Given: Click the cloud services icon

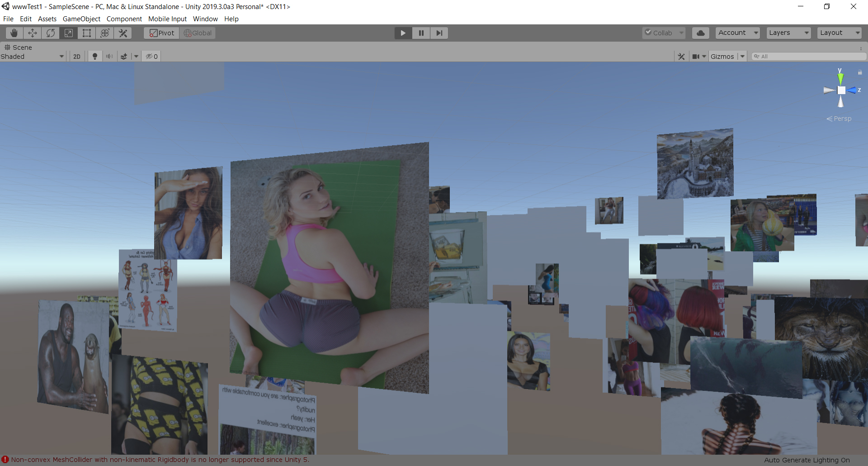Looking at the screenshot, I should [x=700, y=33].
